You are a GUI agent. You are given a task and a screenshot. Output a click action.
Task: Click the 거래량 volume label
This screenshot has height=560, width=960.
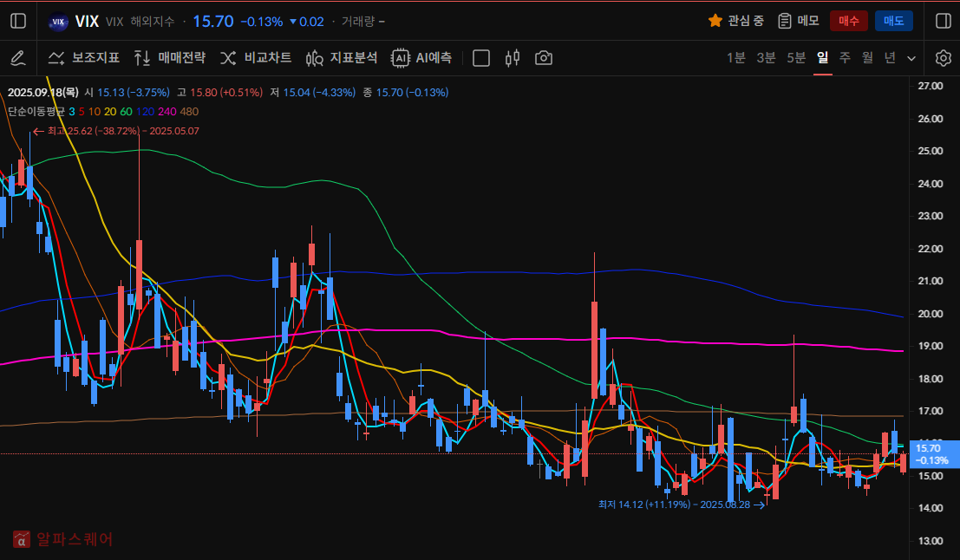pos(358,22)
